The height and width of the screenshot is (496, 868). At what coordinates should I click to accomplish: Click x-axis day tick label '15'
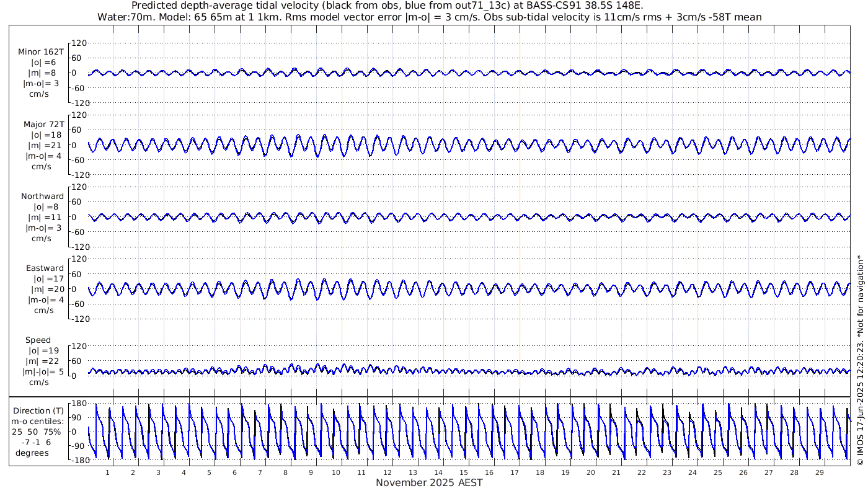click(x=464, y=472)
